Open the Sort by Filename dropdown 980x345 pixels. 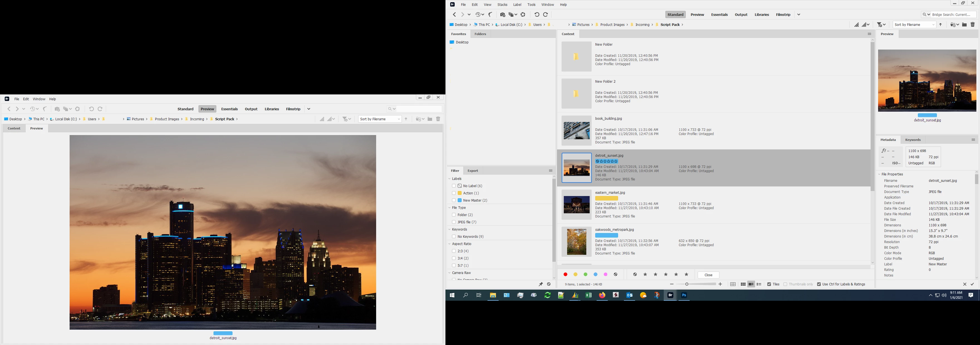[x=914, y=25]
